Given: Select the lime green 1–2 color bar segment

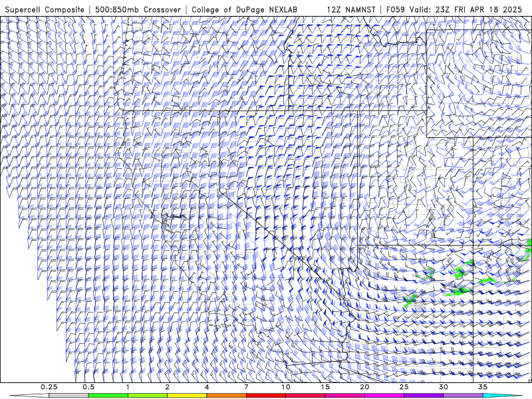Looking at the screenshot, I should 148,396.
